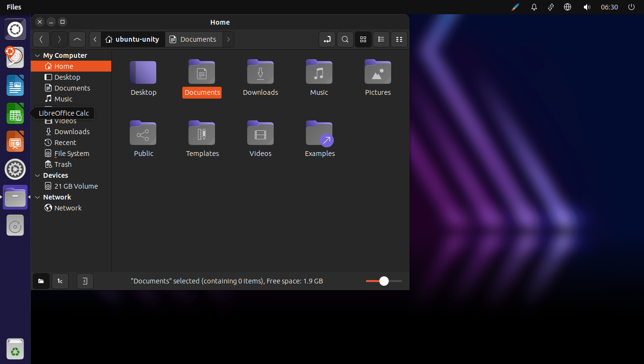Viewport: 644px width, 364px height.
Task: Open File System in sidebar
Action: point(71,154)
